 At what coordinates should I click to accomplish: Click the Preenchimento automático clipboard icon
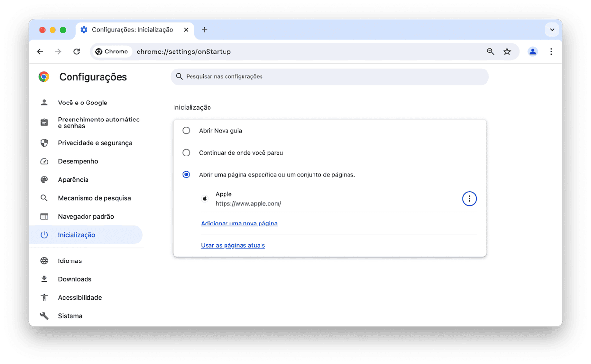click(44, 122)
